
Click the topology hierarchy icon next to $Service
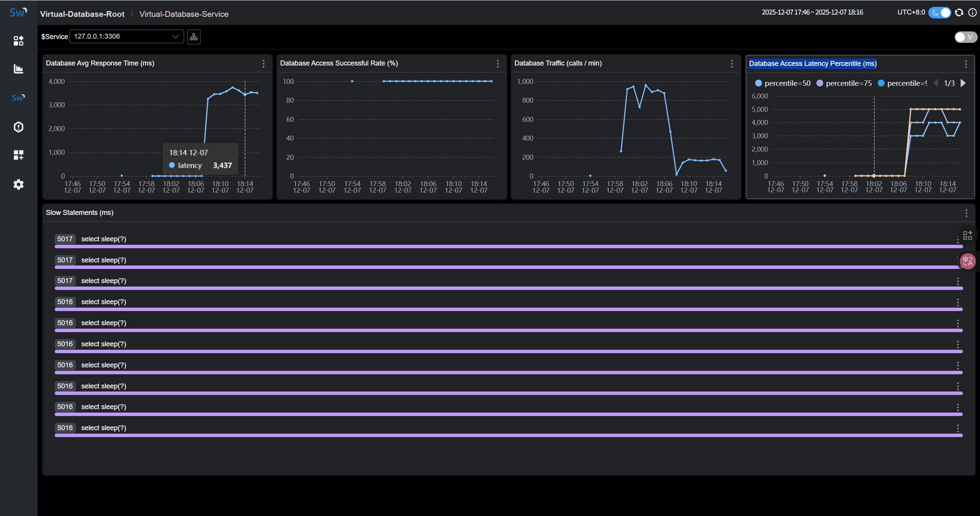point(194,37)
